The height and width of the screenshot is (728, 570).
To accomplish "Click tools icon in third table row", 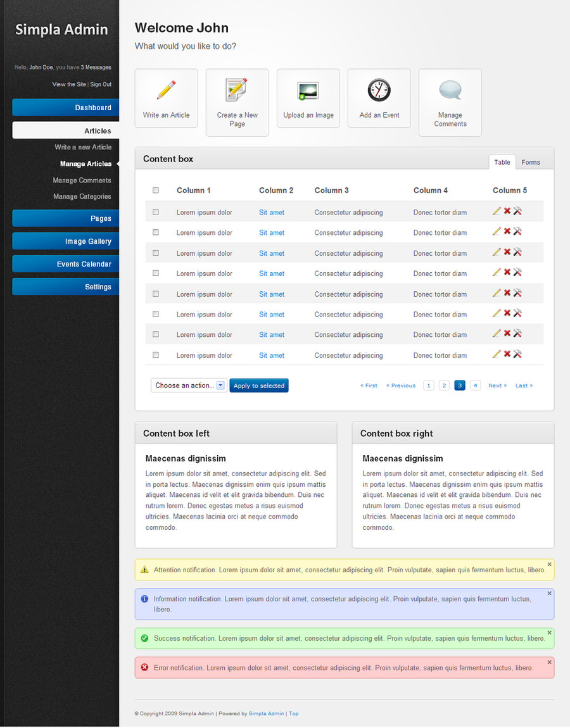I will (x=517, y=252).
